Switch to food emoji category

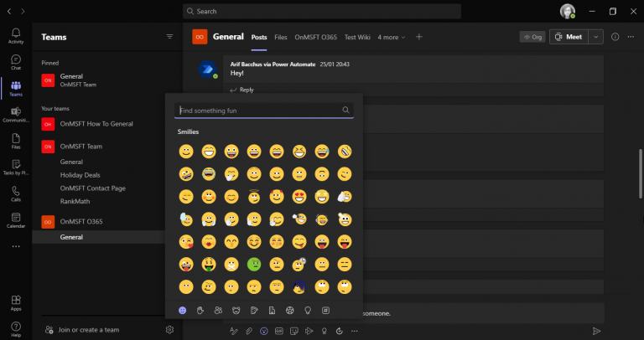click(254, 311)
